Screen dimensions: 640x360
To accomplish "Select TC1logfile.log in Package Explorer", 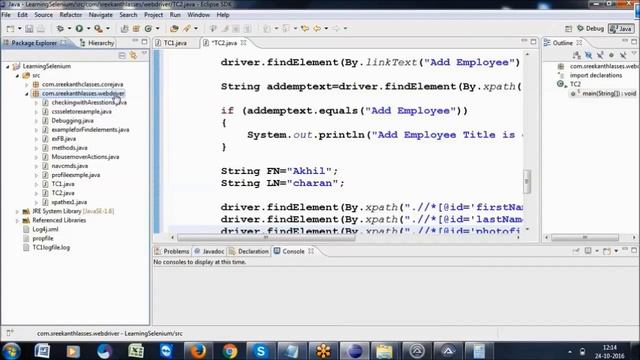I will [51, 247].
